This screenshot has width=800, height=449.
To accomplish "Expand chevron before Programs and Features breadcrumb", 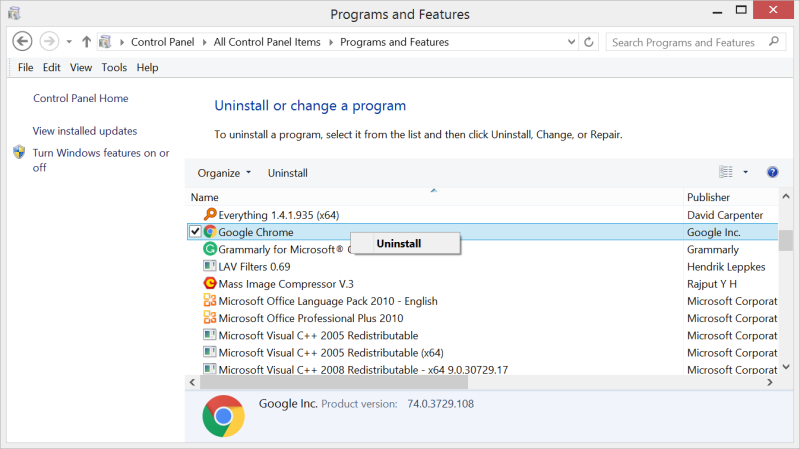I will (331, 42).
